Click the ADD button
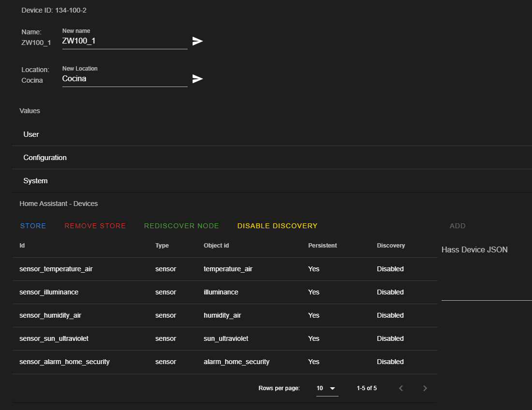 click(458, 226)
